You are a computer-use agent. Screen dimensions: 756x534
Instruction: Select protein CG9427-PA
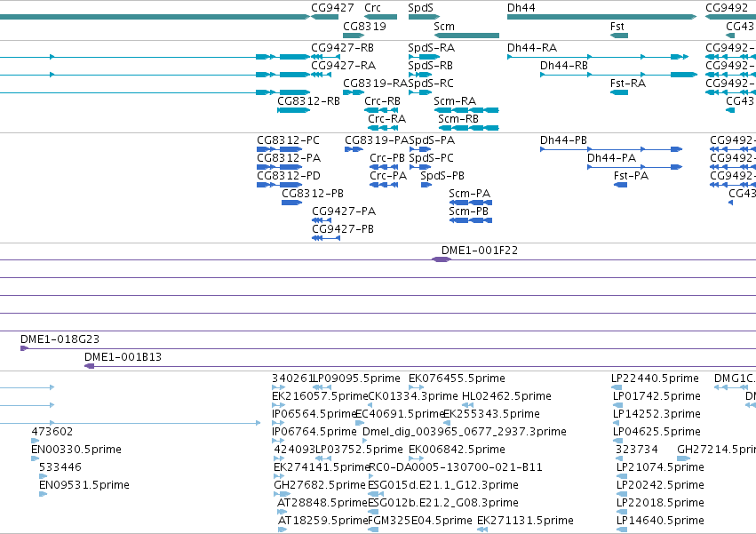point(322,220)
